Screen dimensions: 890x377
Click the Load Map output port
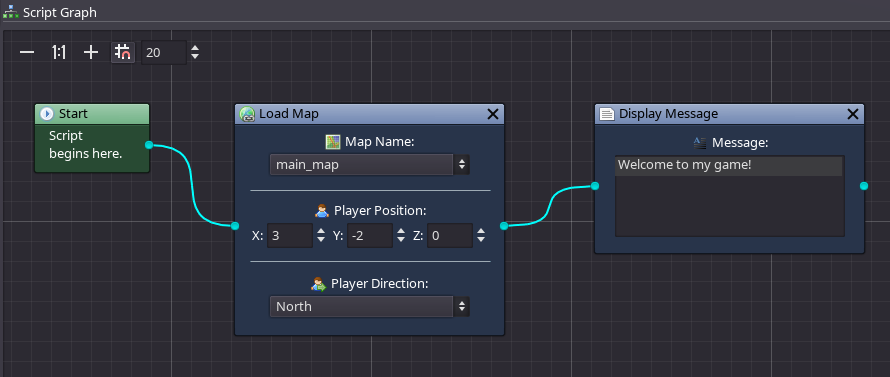[x=504, y=226]
